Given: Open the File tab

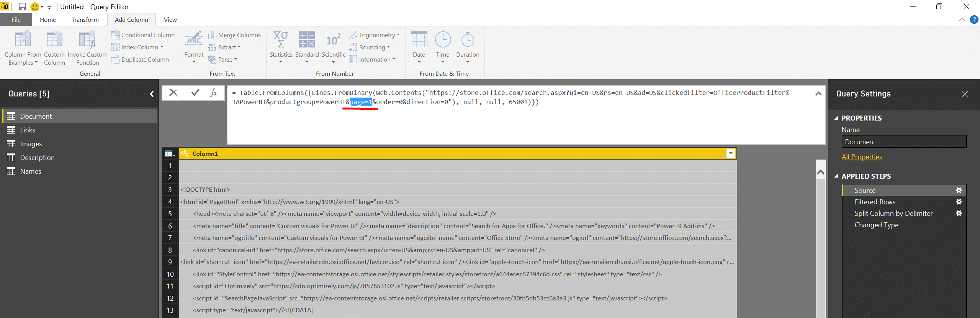Looking at the screenshot, I should click(x=16, y=20).
